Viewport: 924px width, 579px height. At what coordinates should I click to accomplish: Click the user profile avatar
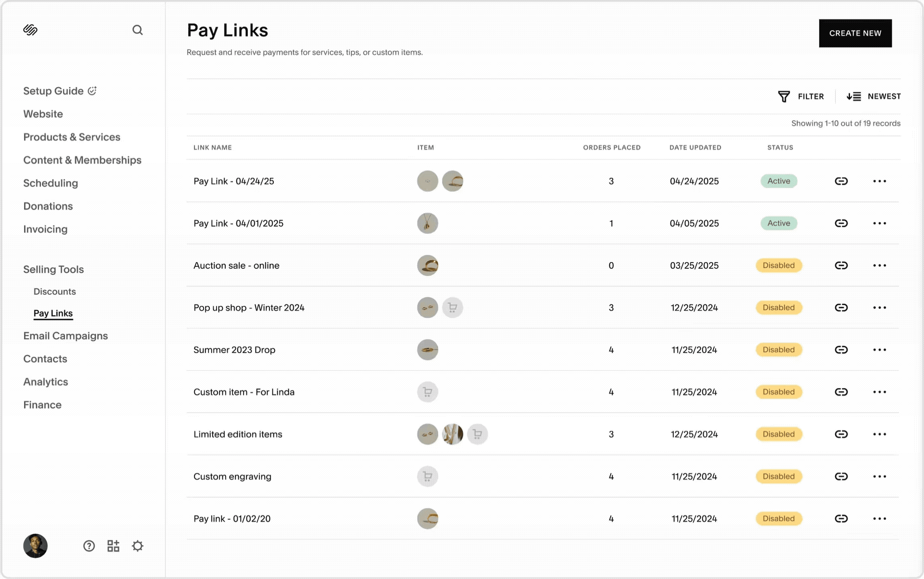tap(36, 546)
